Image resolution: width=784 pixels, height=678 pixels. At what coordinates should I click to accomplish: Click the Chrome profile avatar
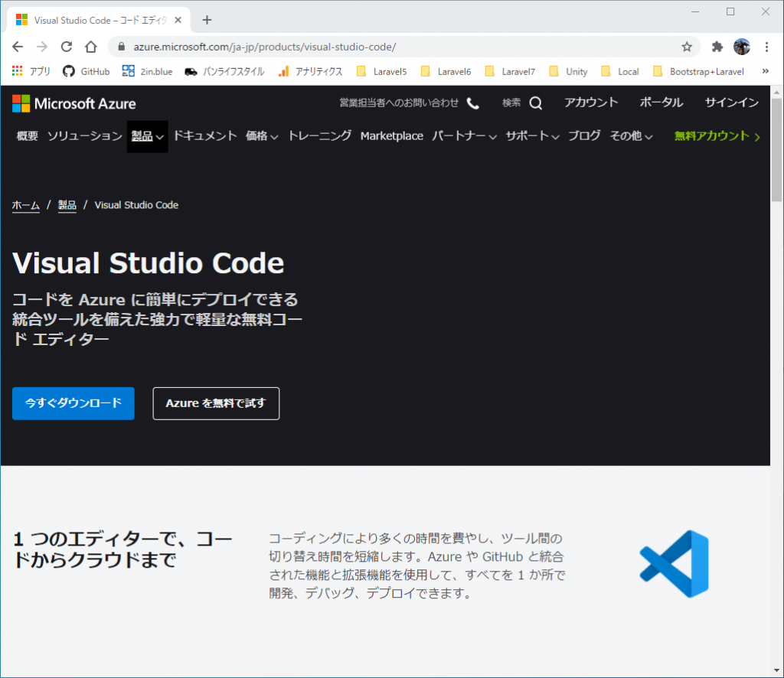click(x=741, y=47)
